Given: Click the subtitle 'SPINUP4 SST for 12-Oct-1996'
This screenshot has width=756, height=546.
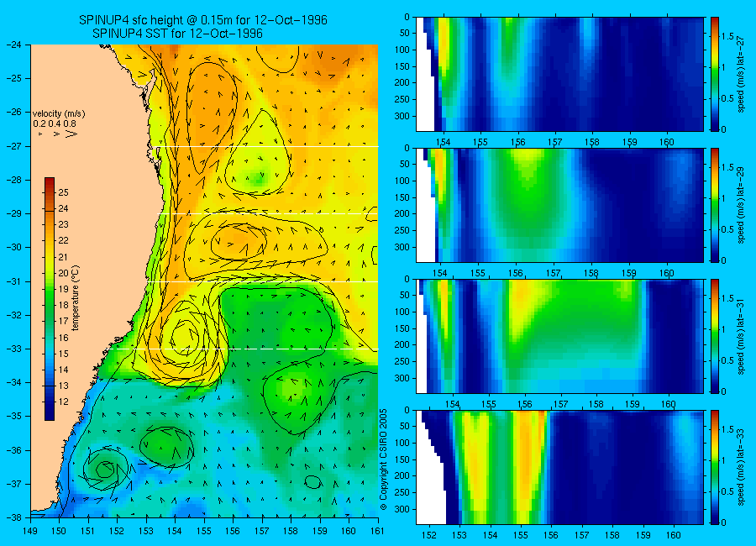Looking at the screenshot, I should pos(177,34).
